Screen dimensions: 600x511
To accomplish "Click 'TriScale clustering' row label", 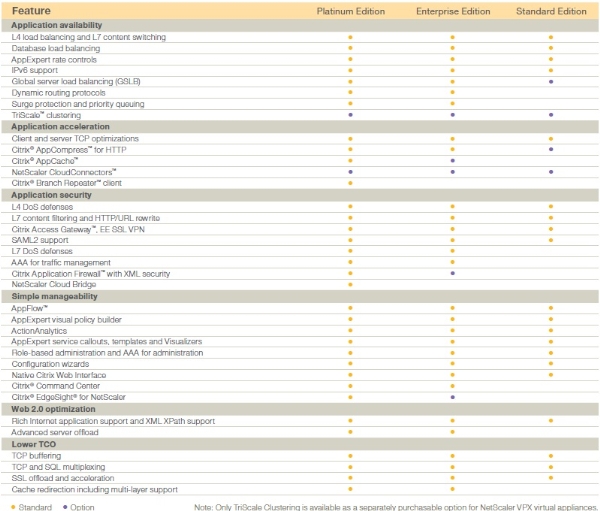I will coord(46,115).
